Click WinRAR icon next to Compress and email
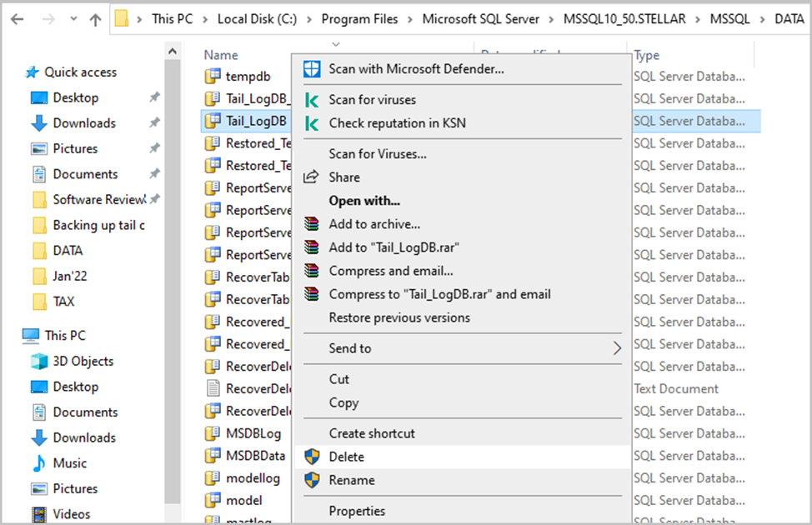The image size is (812, 525). tap(311, 270)
